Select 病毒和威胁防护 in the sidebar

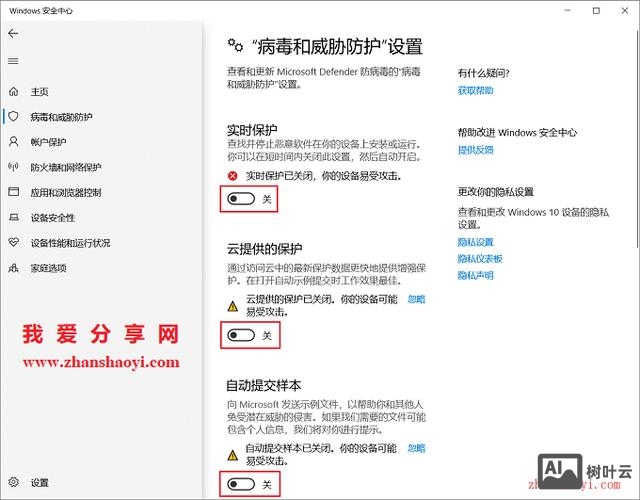[62, 117]
